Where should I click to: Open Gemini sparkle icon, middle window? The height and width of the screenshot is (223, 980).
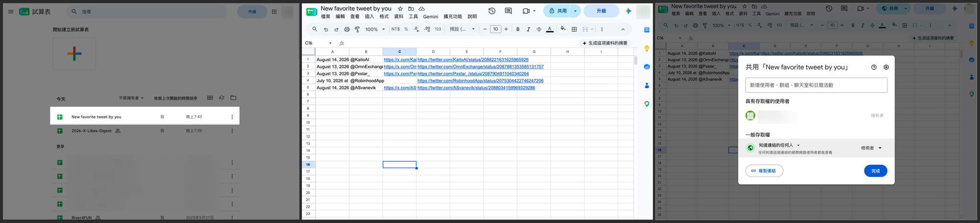pos(628,11)
